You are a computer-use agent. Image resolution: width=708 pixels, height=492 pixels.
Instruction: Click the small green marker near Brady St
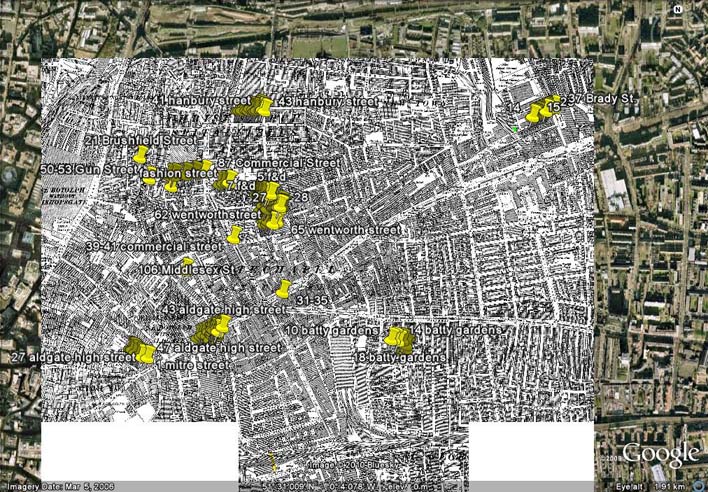pyautogui.click(x=515, y=128)
